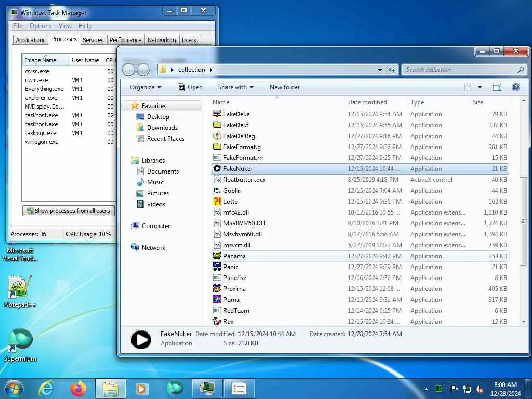Click the FakeFormat.m file icon
The width and height of the screenshot is (532, 399).
point(217,157)
